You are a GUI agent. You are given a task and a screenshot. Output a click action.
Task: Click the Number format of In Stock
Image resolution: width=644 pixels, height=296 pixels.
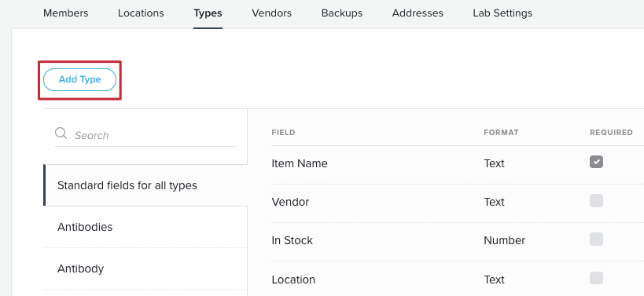coord(504,240)
